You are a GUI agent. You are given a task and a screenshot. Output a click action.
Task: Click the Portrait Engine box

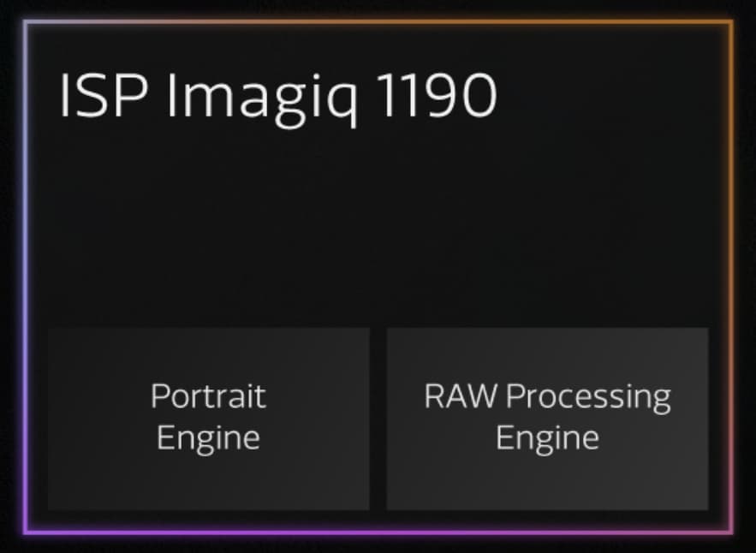[x=208, y=419]
